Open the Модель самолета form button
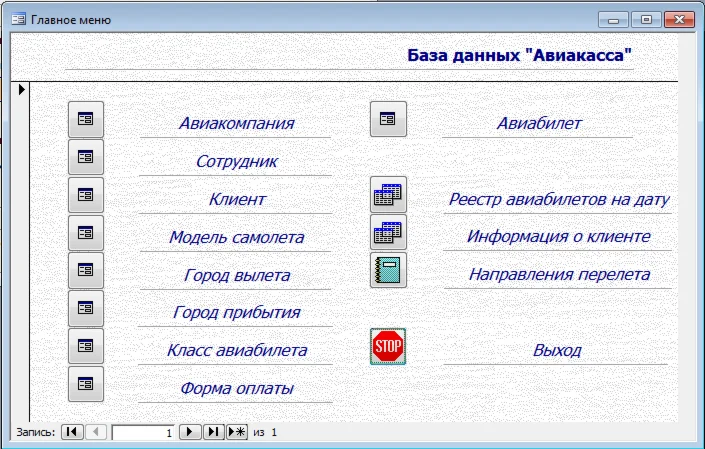Viewport: 705px width, 449px height. 86,233
